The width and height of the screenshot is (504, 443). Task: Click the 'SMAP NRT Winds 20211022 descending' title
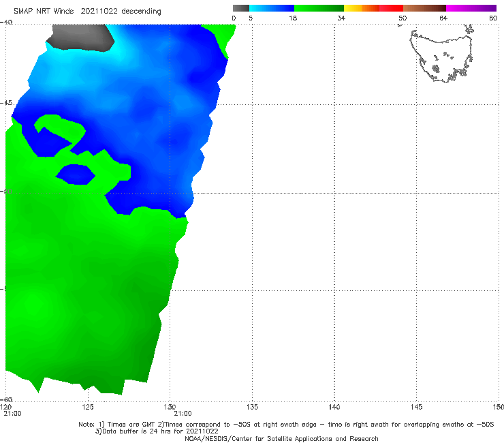(87, 11)
